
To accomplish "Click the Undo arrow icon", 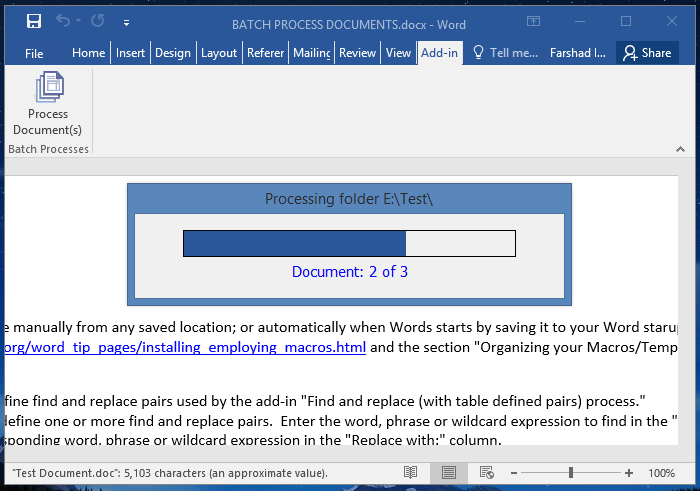I will pyautogui.click(x=64, y=21).
